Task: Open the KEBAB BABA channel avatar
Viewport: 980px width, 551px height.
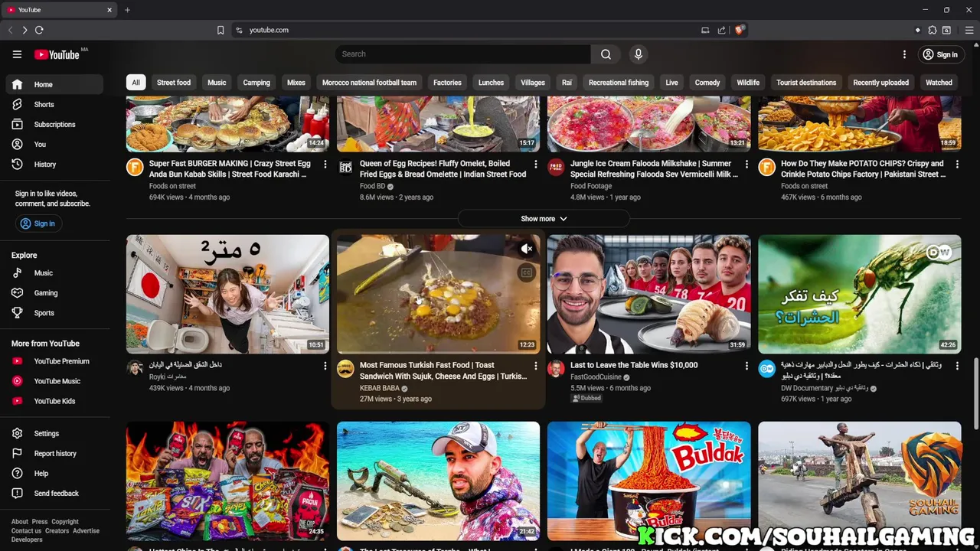Action: (x=345, y=369)
